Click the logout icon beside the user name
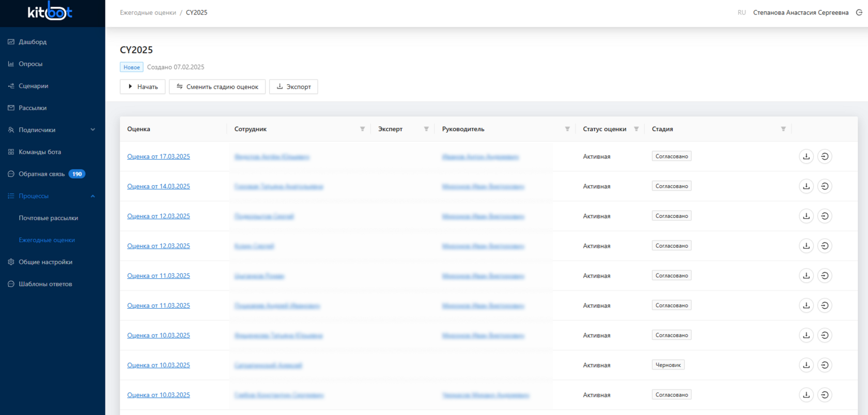This screenshot has height=415, width=868. pos(859,12)
